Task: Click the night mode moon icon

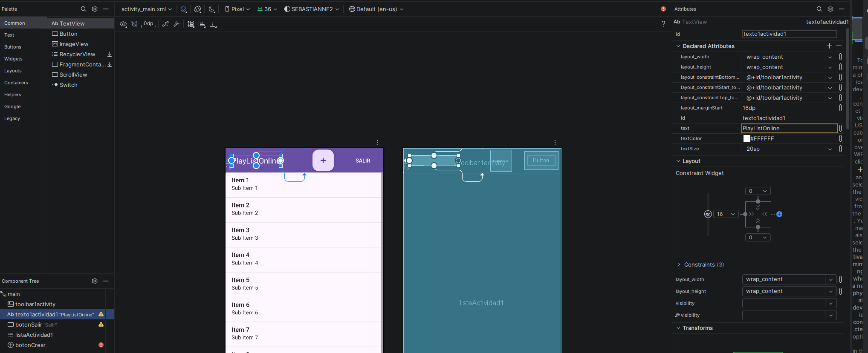Action: click(x=212, y=9)
